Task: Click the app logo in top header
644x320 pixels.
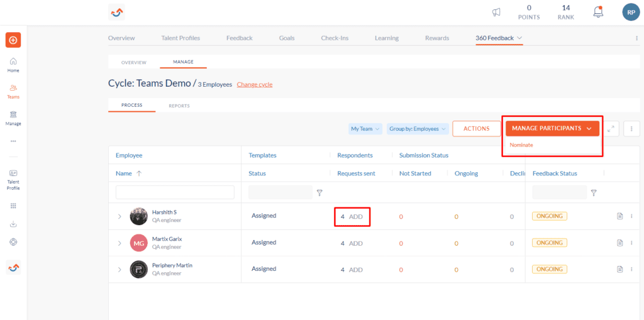Action: [x=116, y=13]
